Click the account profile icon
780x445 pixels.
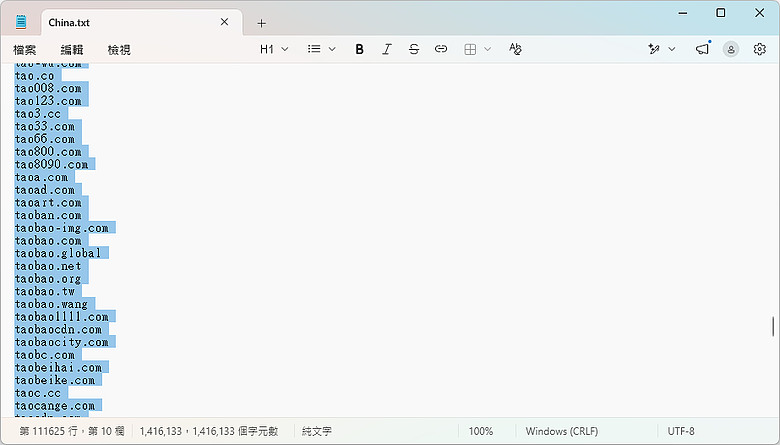(731, 49)
